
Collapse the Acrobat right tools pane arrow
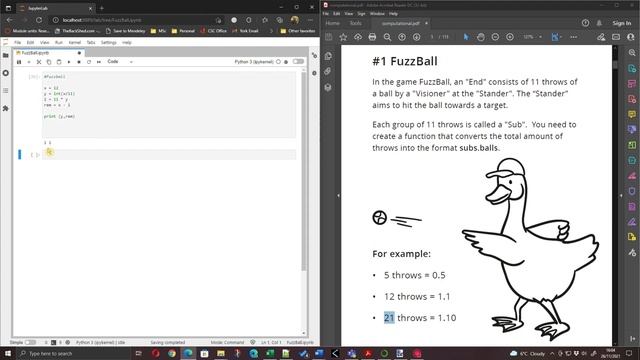621,196
